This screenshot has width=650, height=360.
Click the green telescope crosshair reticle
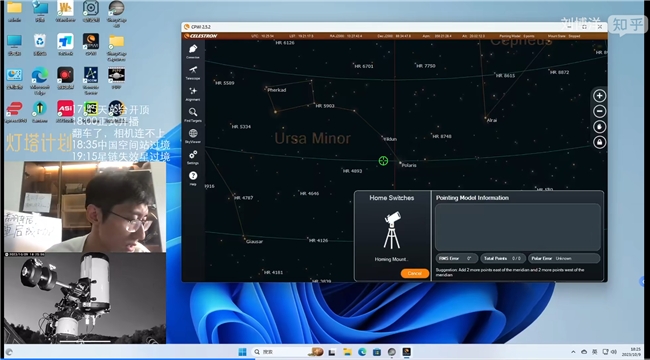tap(383, 161)
